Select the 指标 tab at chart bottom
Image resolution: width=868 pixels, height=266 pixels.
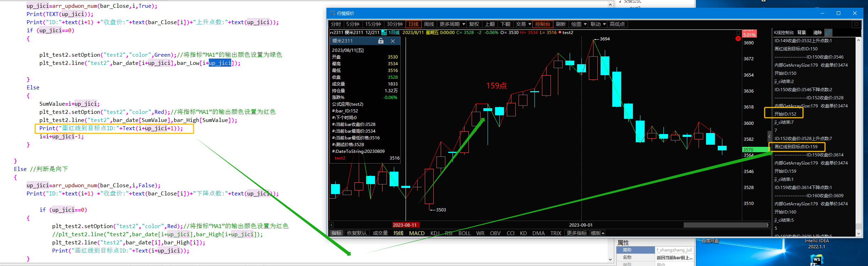pos(336,233)
